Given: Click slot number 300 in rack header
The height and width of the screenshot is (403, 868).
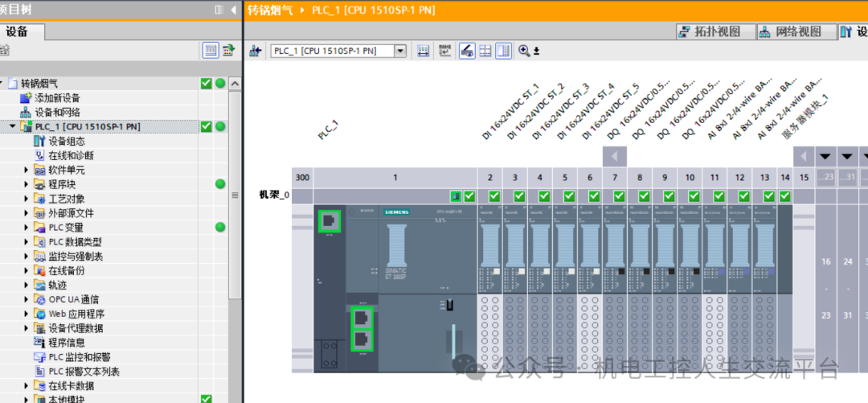Looking at the screenshot, I should click(302, 178).
